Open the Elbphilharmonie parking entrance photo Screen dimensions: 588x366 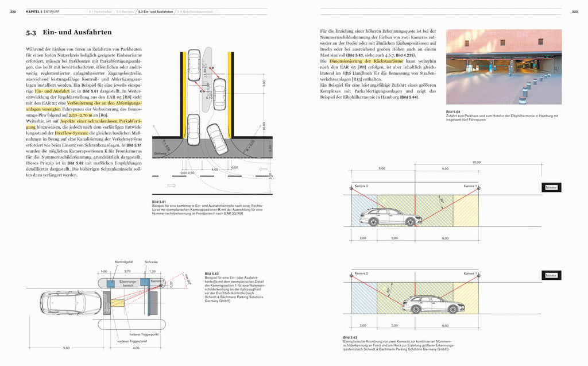[504, 67]
